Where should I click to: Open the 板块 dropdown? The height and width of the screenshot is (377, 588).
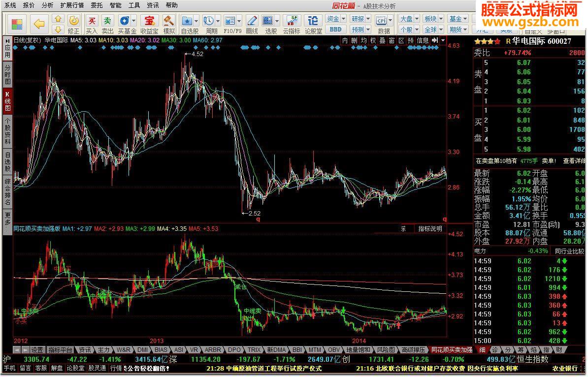pyautogui.click(x=433, y=19)
